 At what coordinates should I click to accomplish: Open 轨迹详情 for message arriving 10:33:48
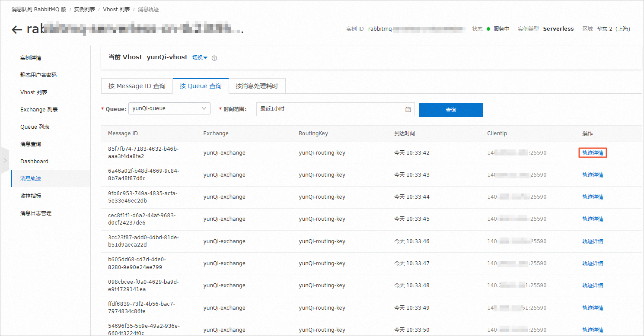[593, 285]
